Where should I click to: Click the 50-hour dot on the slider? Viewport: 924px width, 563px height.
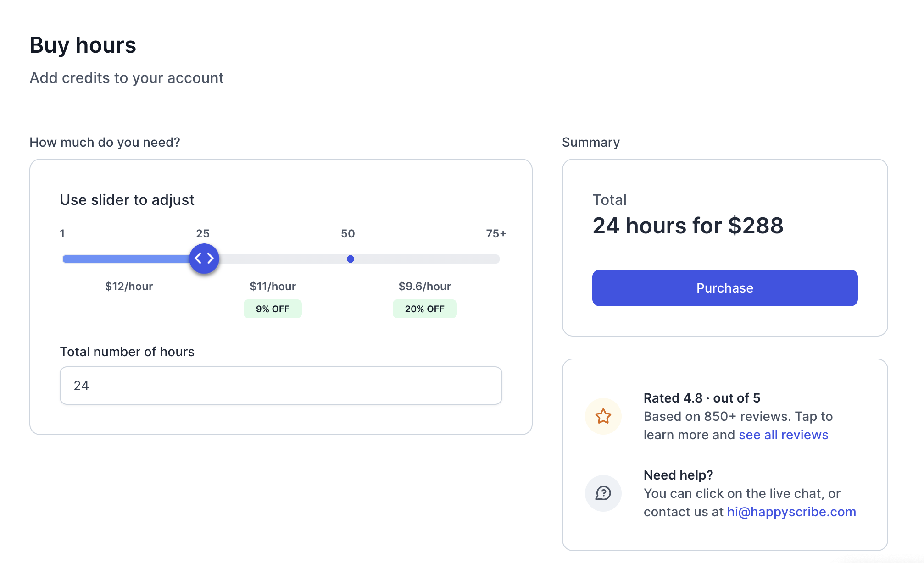pos(351,259)
